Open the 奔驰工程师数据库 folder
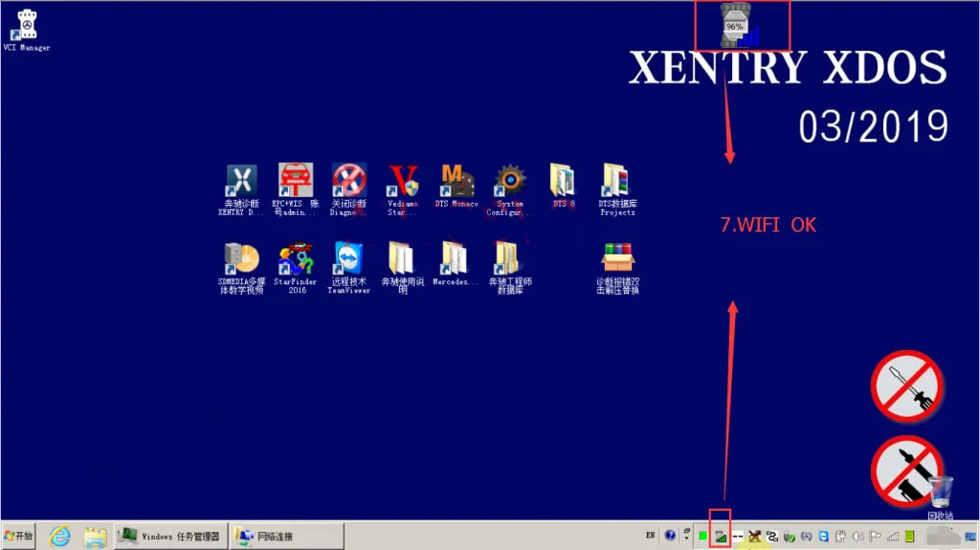Image resolution: width=980 pixels, height=550 pixels. pos(510,268)
